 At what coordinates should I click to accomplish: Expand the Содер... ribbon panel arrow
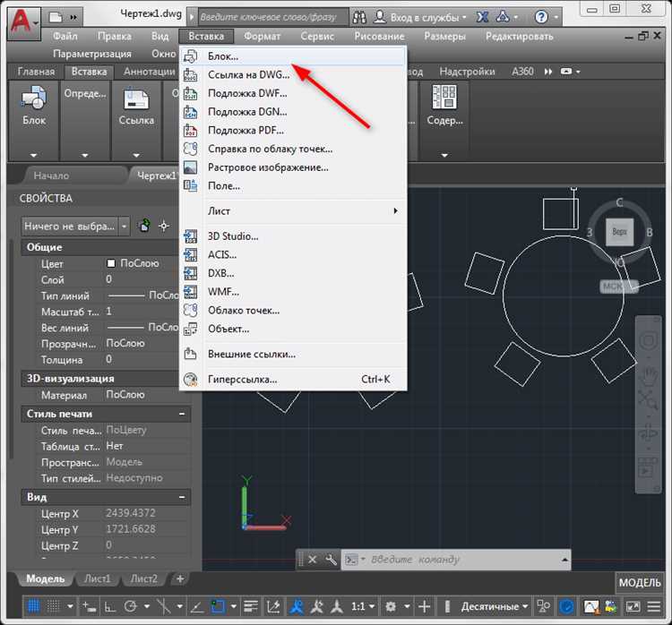[444, 155]
